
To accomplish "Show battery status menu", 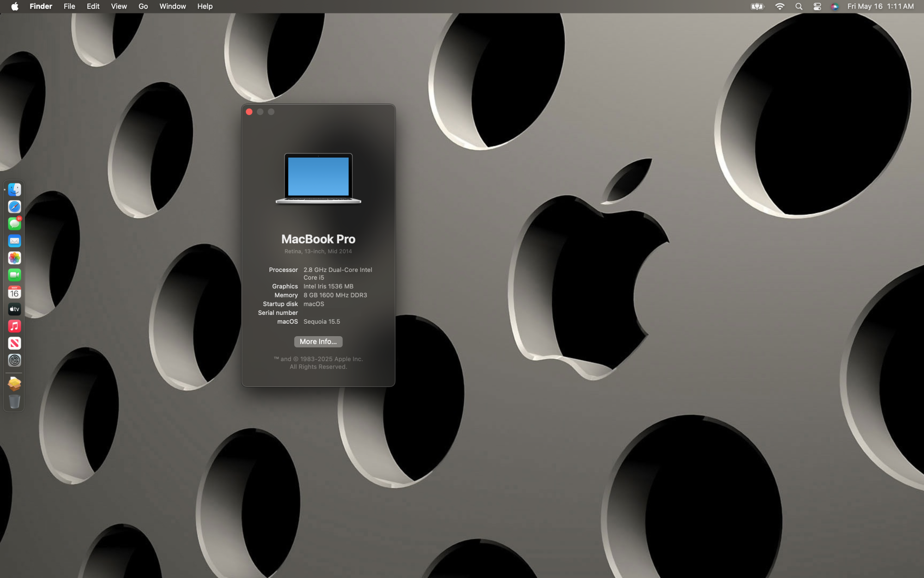I will pyautogui.click(x=757, y=6).
